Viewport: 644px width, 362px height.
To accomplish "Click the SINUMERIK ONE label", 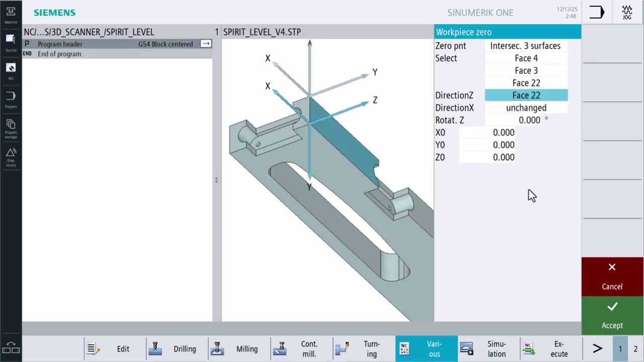I will point(480,13).
